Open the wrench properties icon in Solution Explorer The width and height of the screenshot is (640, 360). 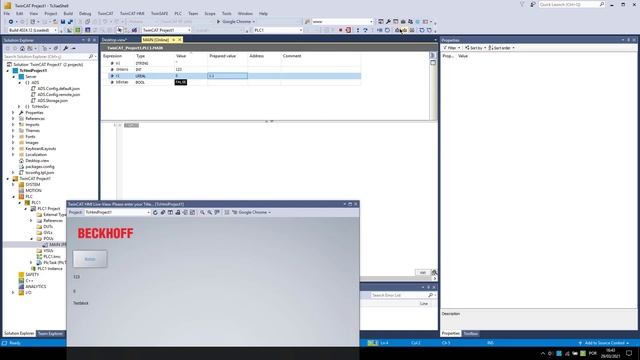pos(65,48)
